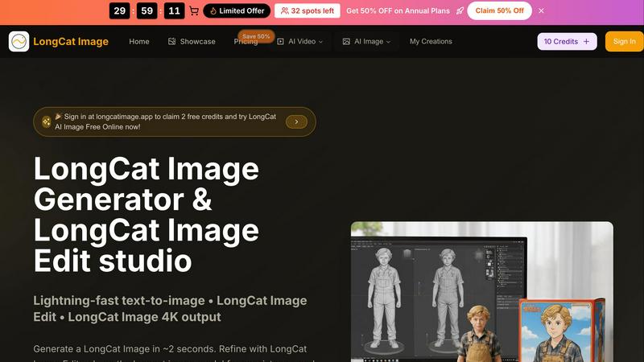Screen dimensions: 644x362
Task: Click the plus icon beside 10 Credits
Action: (587, 42)
